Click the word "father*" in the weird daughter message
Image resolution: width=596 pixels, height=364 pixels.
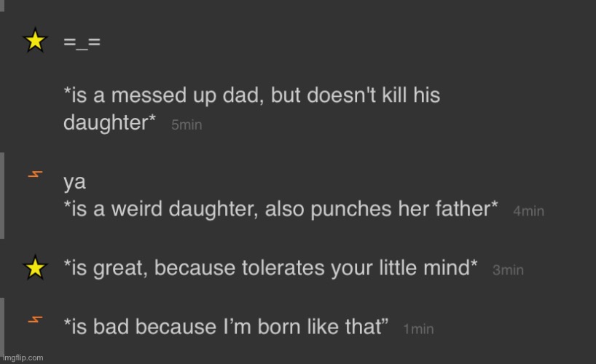pos(466,208)
